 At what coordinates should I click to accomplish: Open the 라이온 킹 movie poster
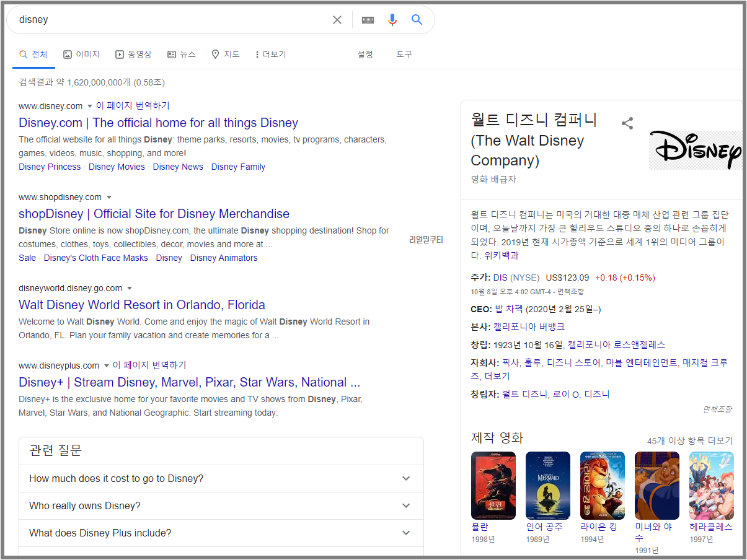pyautogui.click(x=603, y=485)
